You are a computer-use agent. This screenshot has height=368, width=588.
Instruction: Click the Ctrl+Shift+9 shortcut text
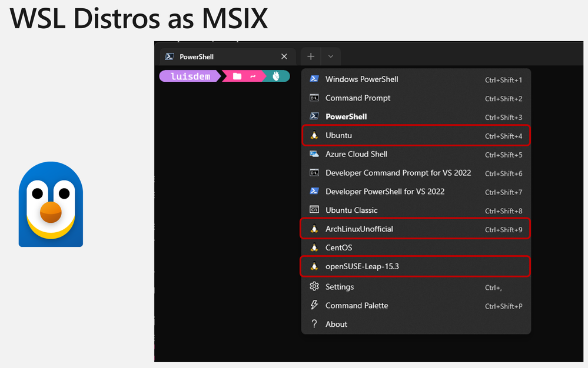coord(503,230)
